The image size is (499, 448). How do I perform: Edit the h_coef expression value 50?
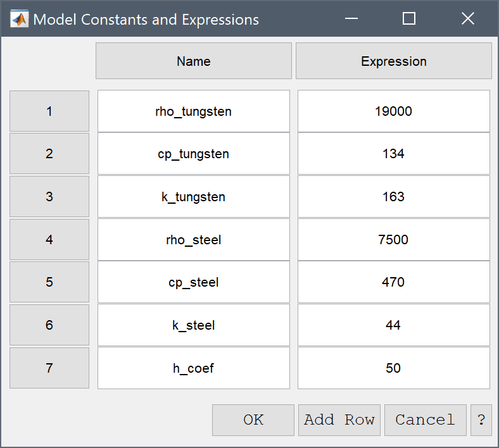pos(394,368)
